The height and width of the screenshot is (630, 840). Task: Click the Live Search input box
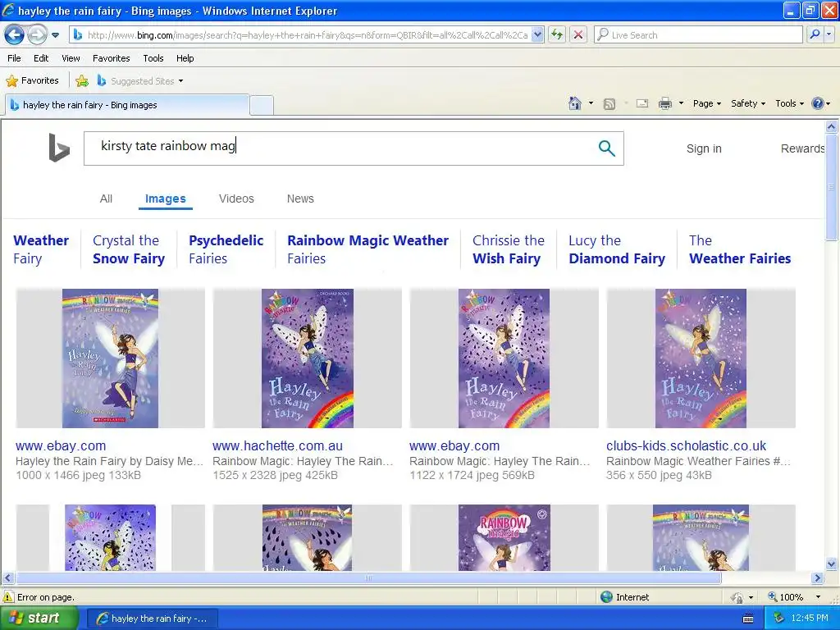[699, 35]
